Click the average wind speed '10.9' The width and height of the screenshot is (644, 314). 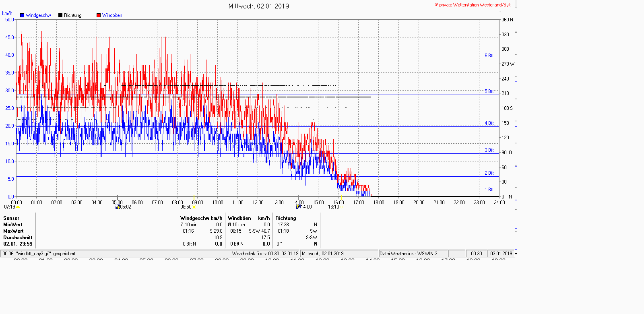pos(218,238)
